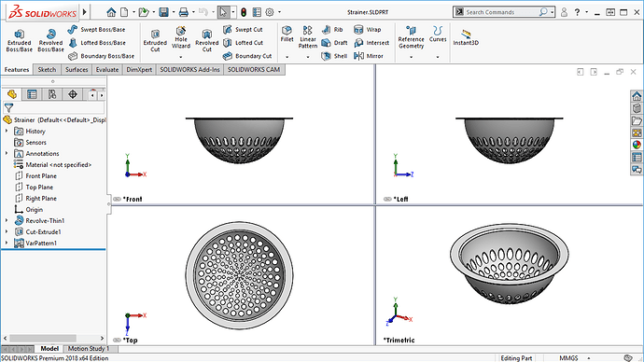Toggle the Instant3D mode
The width and height of the screenshot is (644, 362).
[x=466, y=37]
